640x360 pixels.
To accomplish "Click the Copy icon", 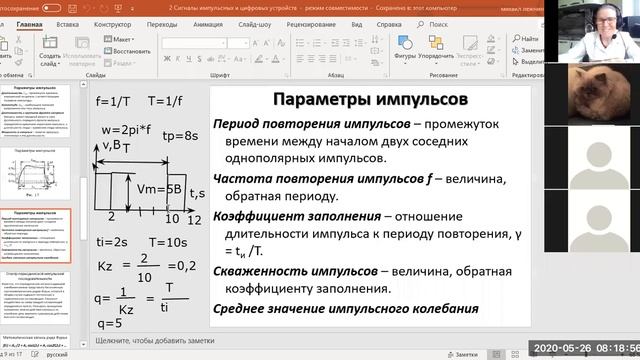I will (x=18, y=51).
